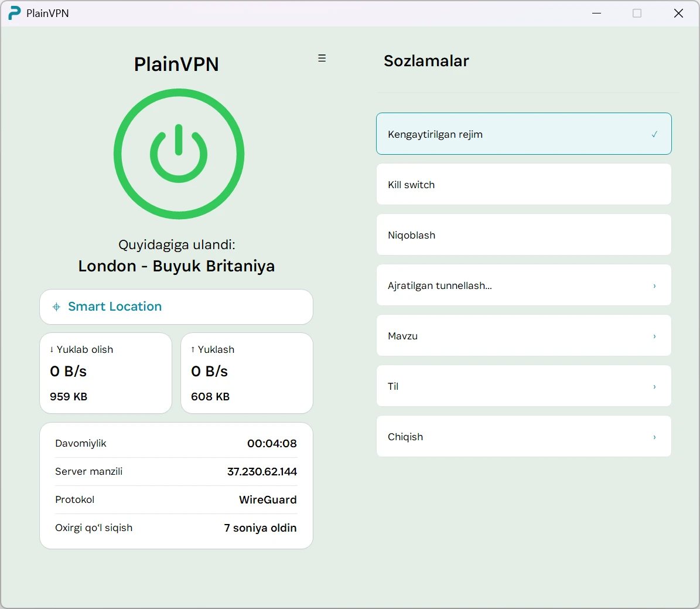Click the Smart Location crosshair icon
The image size is (700, 609).
[x=56, y=307]
